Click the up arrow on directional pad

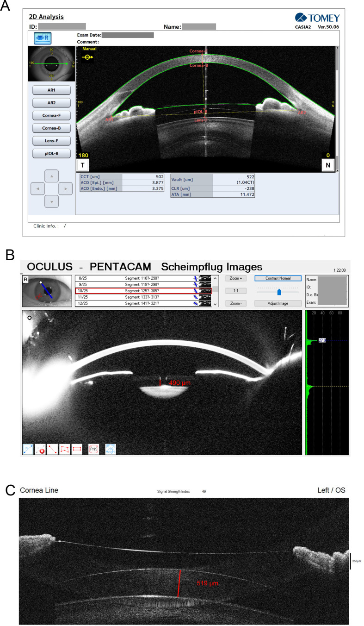tap(51, 176)
